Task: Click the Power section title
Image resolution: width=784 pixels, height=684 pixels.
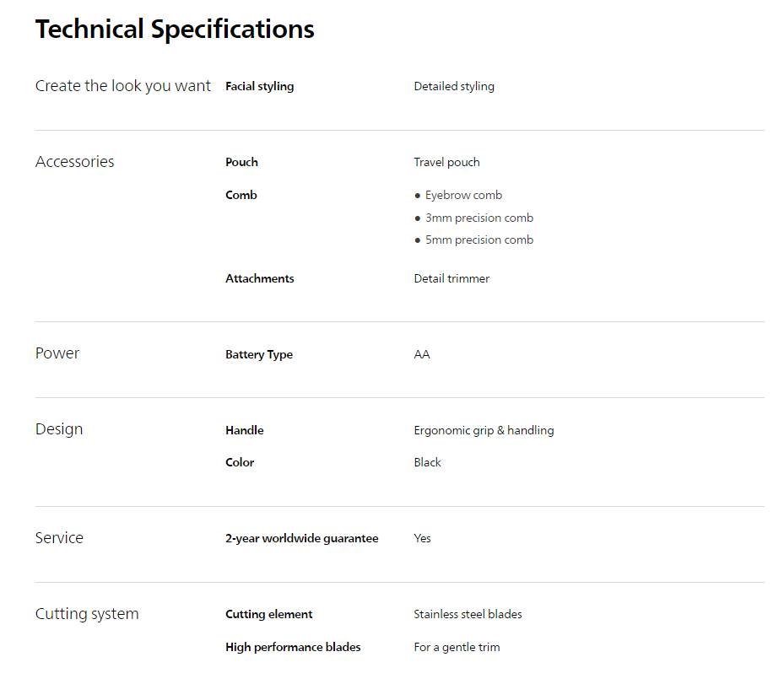Action: [x=57, y=353]
